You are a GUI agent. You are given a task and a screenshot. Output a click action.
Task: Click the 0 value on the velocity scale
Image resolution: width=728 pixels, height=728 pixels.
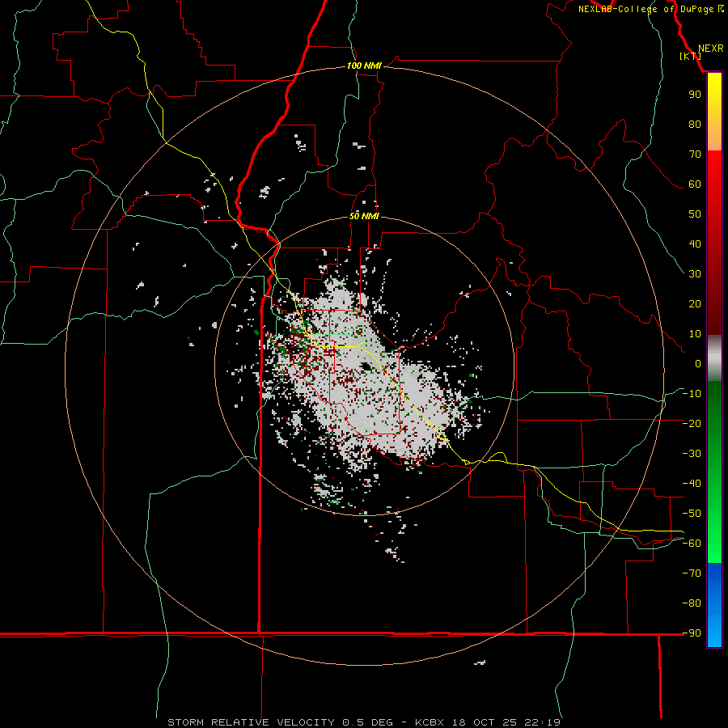(x=698, y=364)
